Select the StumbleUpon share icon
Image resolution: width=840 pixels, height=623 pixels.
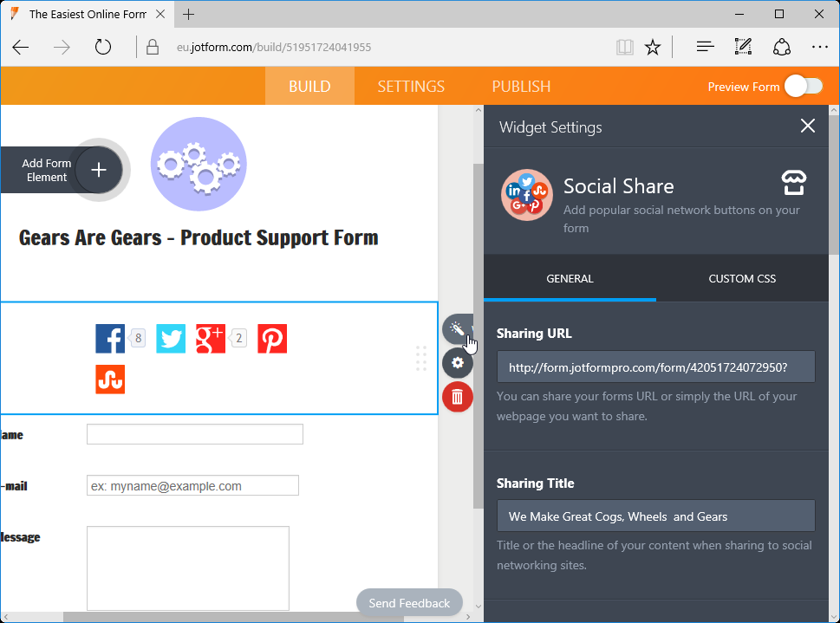[x=110, y=379]
